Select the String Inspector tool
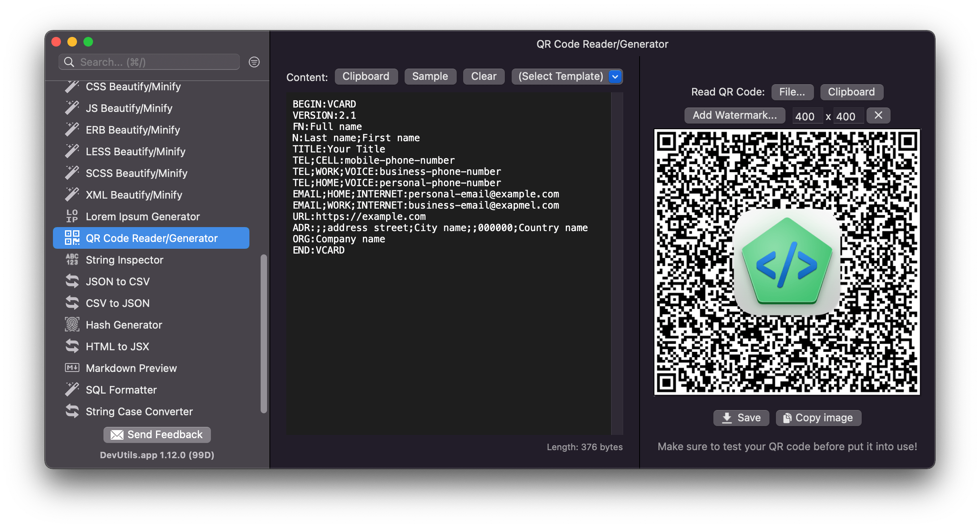980x528 pixels. point(124,260)
